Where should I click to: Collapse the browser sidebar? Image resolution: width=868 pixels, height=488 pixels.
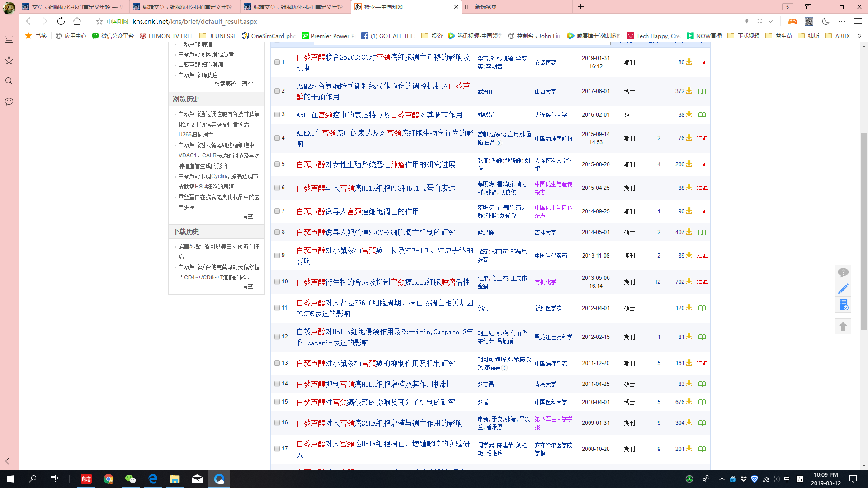click(x=9, y=461)
